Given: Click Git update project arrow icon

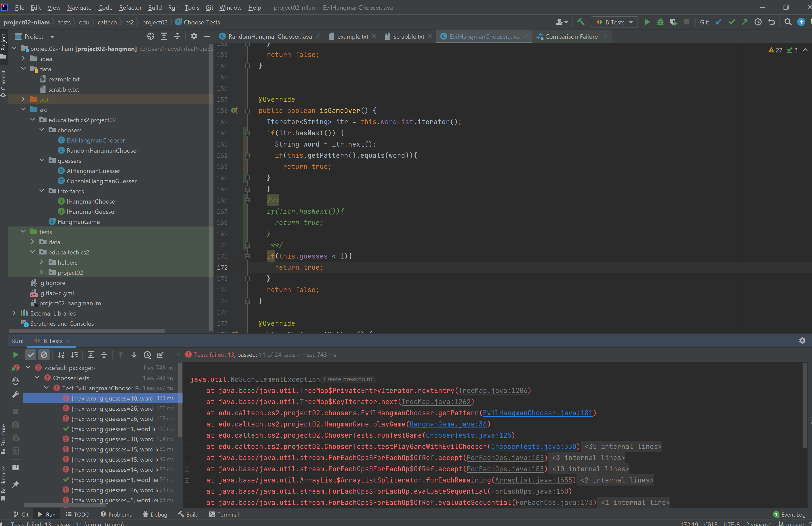Looking at the screenshot, I should pyautogui.click(x=718, y=22).
